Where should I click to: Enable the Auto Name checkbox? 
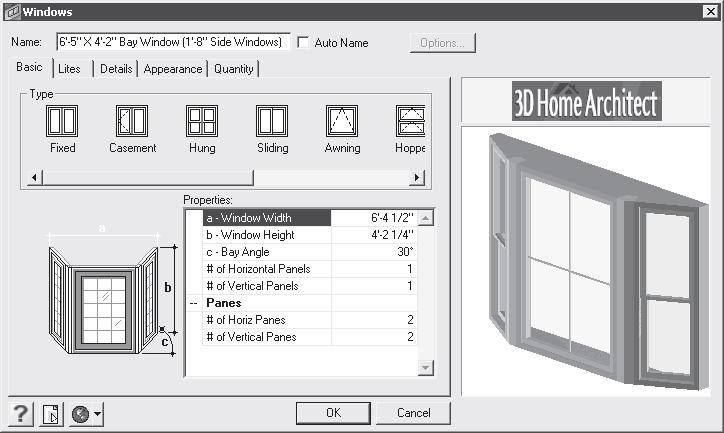pos(303,43)
